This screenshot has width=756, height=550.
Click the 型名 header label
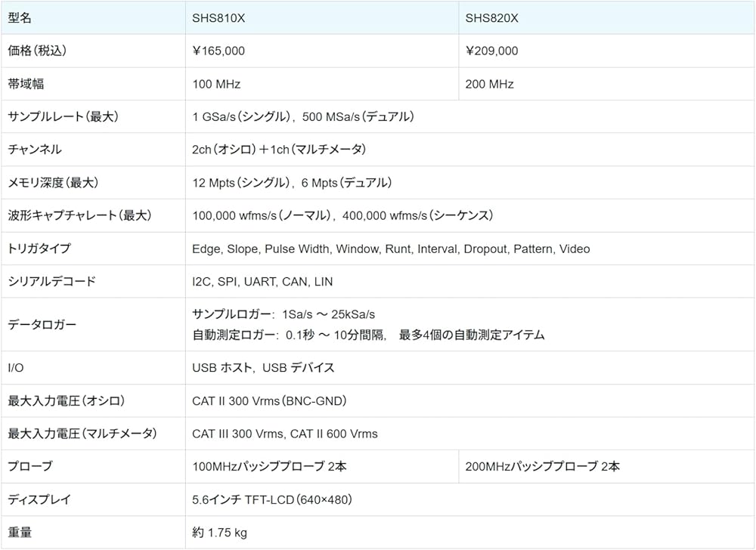[20, 18]
